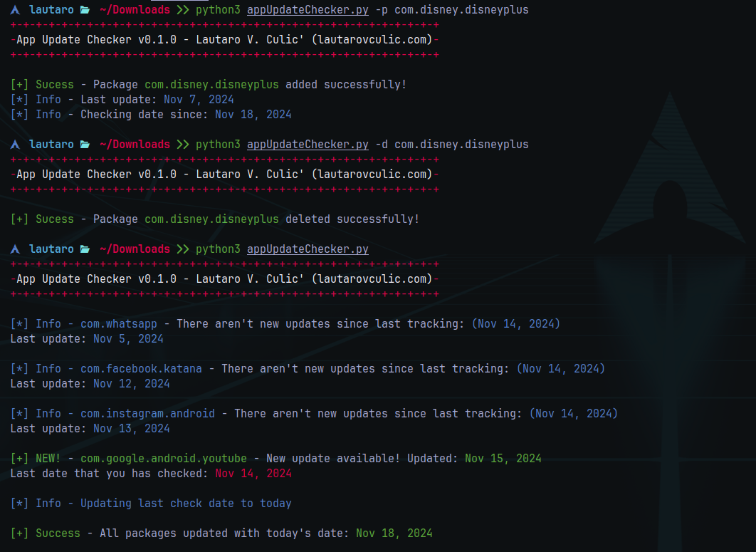Click the green "NEW!" label
Viewport: 756px width, 552px height.
click(48, 459)
